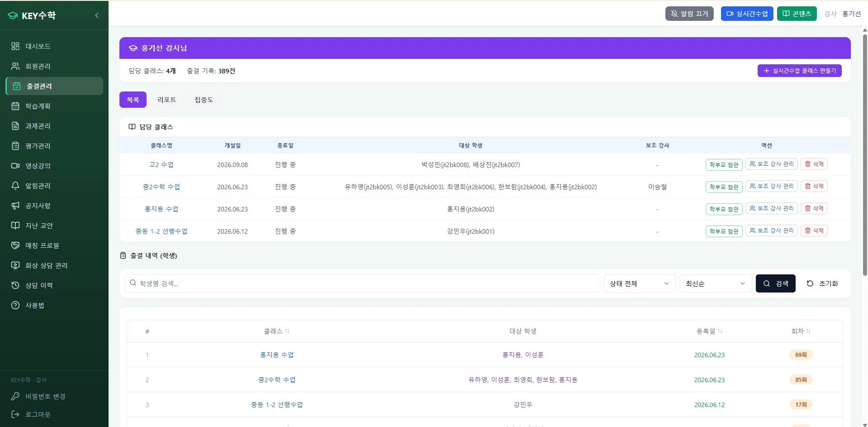Viewport: 868px width, 427px height.
Task: Focus the 학생명 검색 input field
Action: pyautogui.click(x=362, y=283)
